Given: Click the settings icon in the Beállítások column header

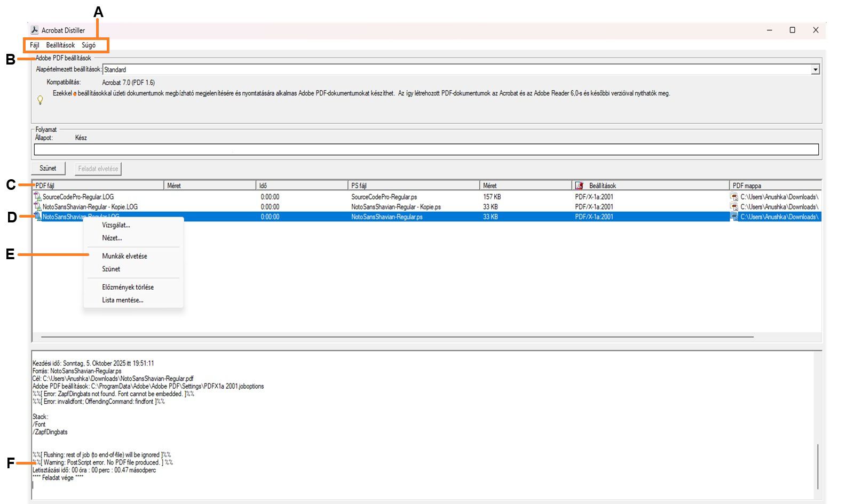Looking at the screenshot, I should point(579,186).
